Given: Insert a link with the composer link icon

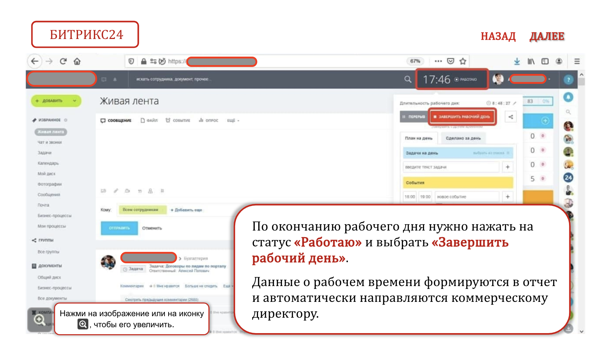Looking at the screenshot, I should pyautogui.click(x=116, y=191).
